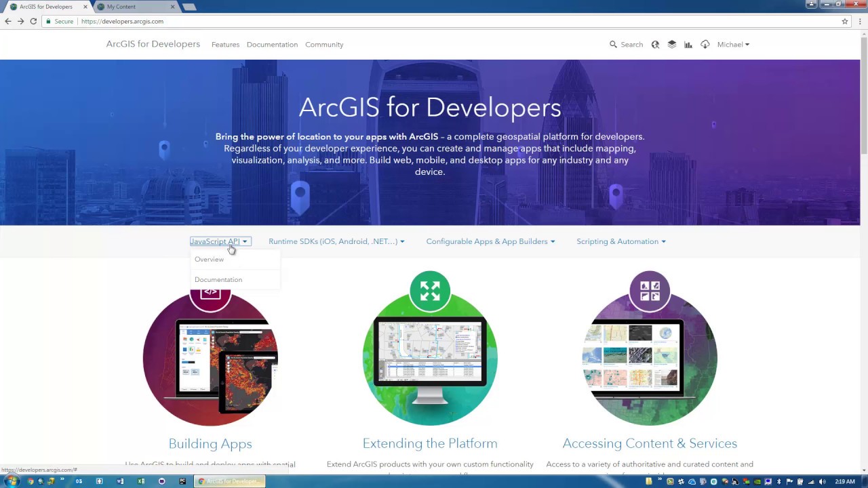This screenshot has height=488, width=868.
Task: Open the Windows Start button
Action: pyautogui.click(x=12, y=481)
